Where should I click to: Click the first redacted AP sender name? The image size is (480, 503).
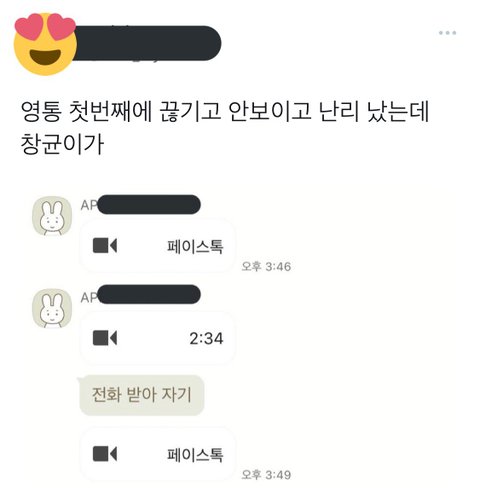[141, 204]
